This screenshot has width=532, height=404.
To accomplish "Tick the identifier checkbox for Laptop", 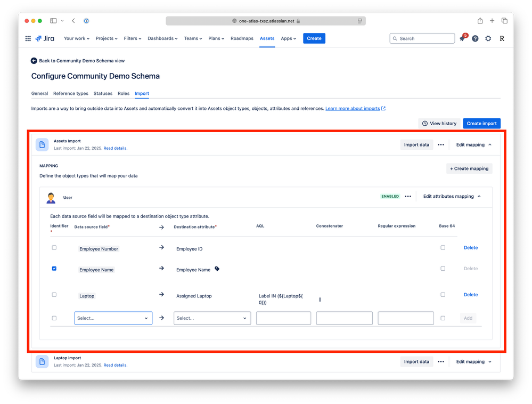I will click(x=54, y=295).
